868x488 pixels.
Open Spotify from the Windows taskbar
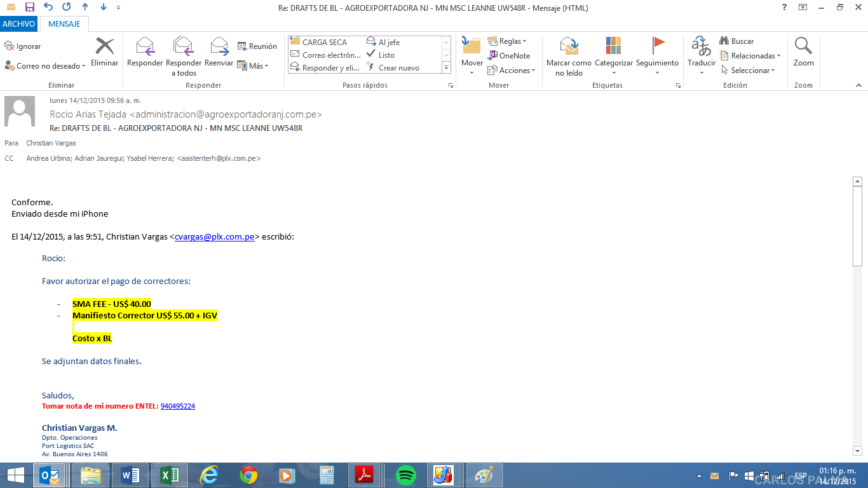[x=405, y=475]
